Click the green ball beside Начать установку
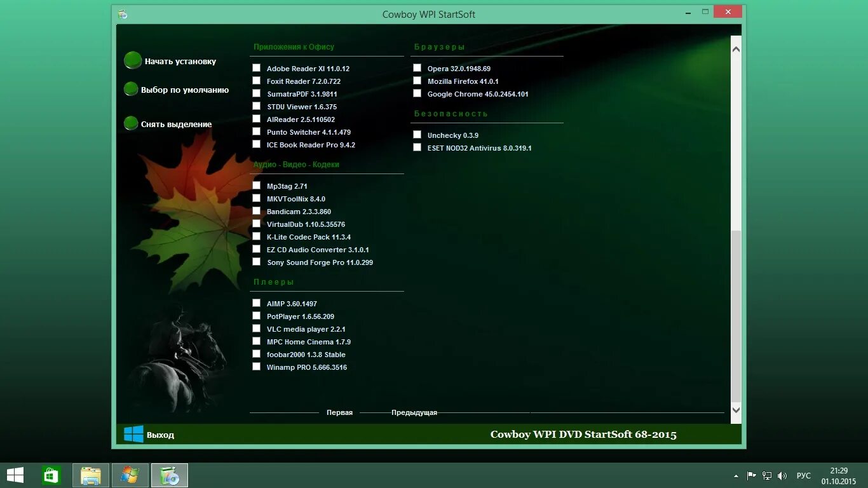The width and height of the screenshot is (868, 488). 133,60
